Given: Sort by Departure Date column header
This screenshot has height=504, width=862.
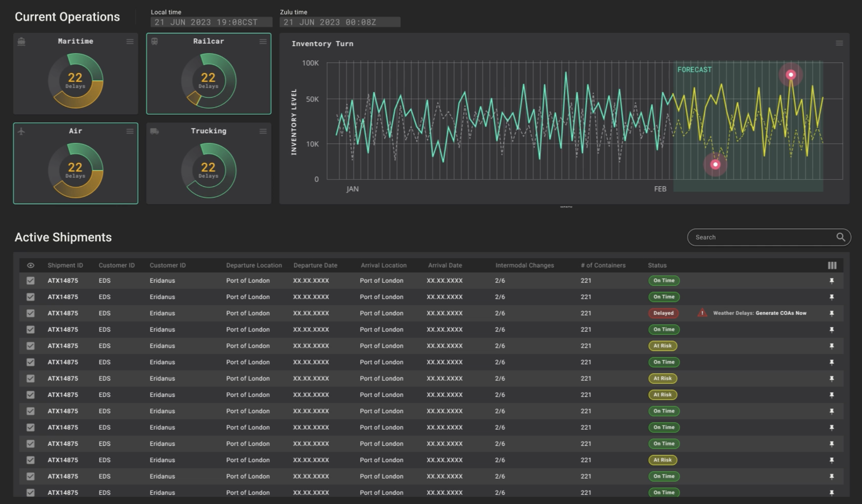Looking at the screenshot, I should point(315,265).
